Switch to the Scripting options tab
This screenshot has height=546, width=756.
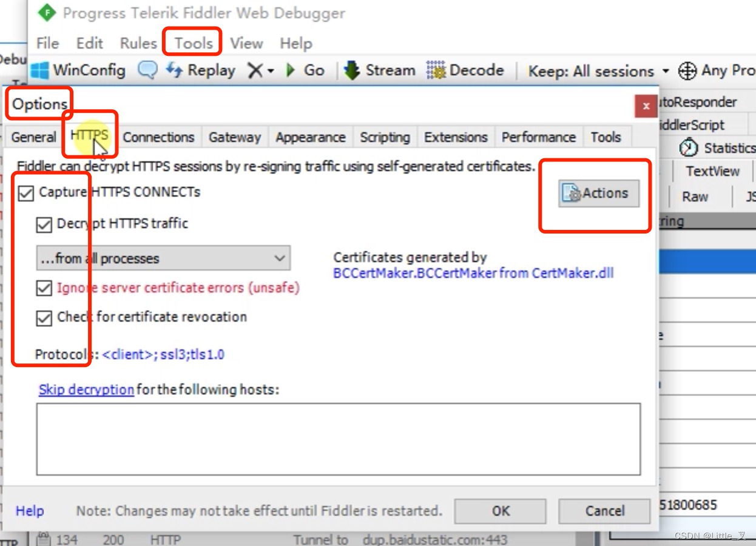385,137
